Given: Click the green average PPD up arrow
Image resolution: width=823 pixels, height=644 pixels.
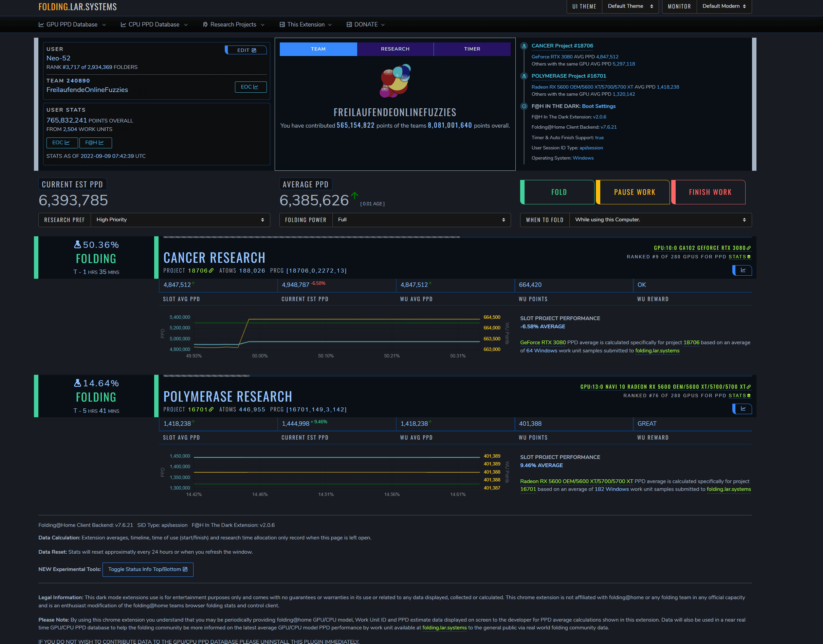Looking at the screenshot, I should click(x=354, y=195).
